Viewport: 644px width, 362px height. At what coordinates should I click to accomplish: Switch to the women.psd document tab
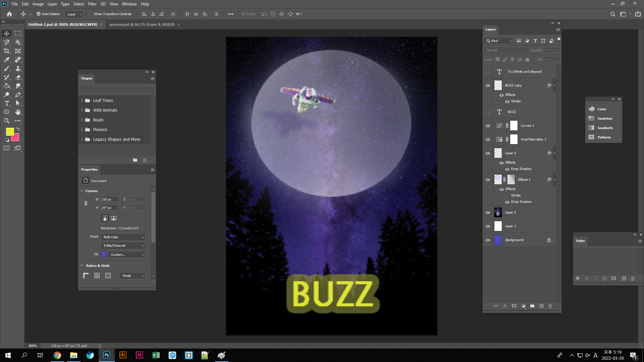click(142, 24)
